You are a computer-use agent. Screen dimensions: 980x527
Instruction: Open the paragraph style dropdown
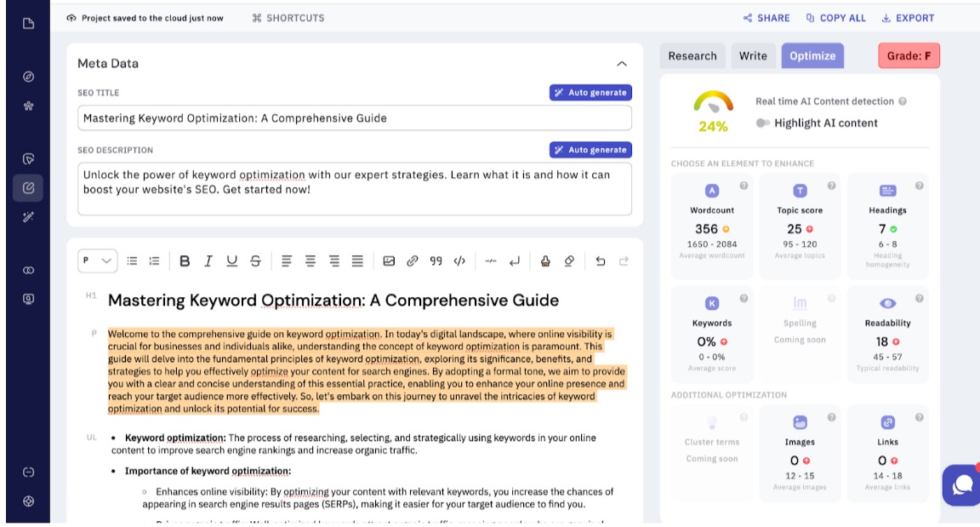96,261
